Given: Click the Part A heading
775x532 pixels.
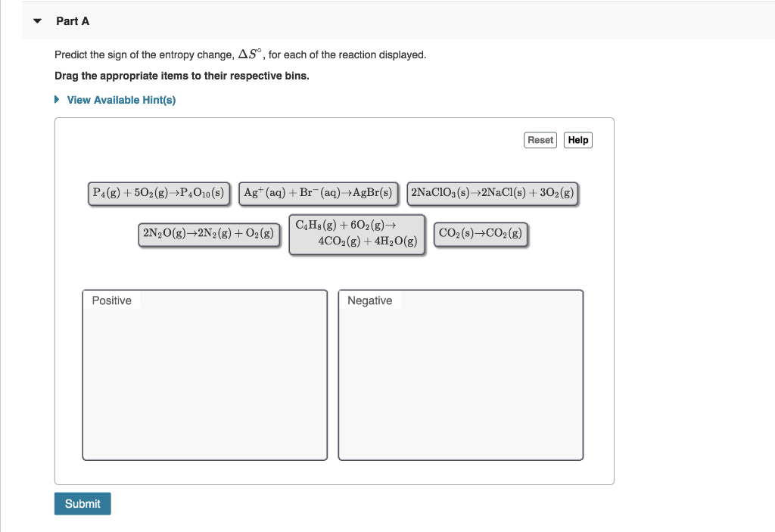Looking at the screenshot, I should [73, 21].
